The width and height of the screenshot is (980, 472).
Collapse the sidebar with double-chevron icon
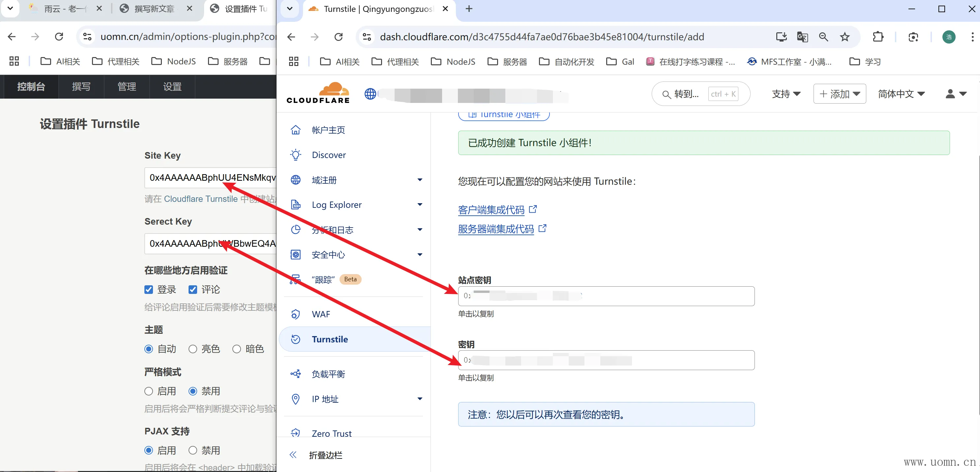293,455
